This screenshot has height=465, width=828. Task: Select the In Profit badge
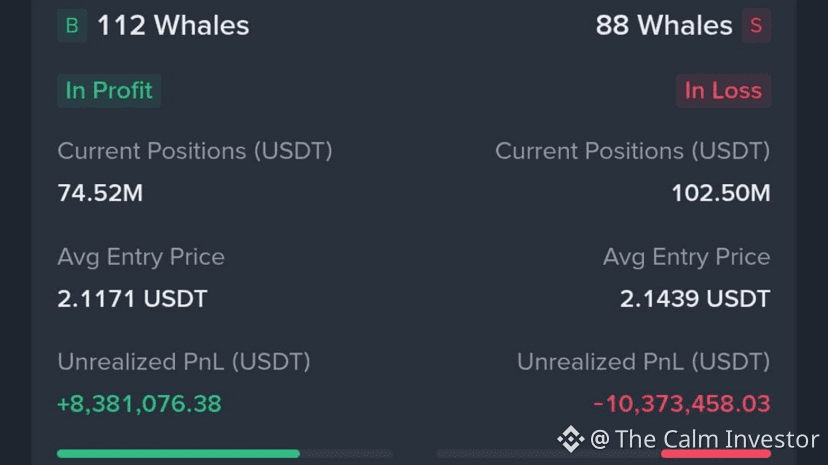point(109,90)
